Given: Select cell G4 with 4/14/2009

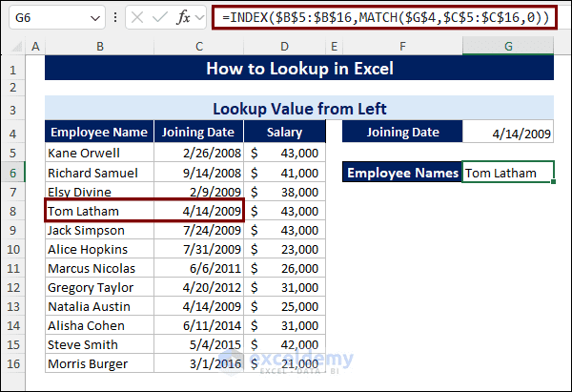Looking at the screenshot, I should point(508,133).
